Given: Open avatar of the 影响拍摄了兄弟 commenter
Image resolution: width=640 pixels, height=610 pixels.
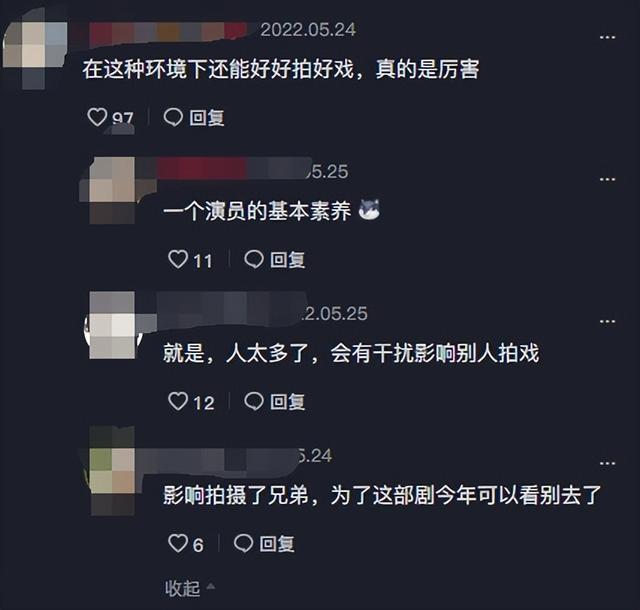Looking at the screenshot, I should tap(112, 471).
